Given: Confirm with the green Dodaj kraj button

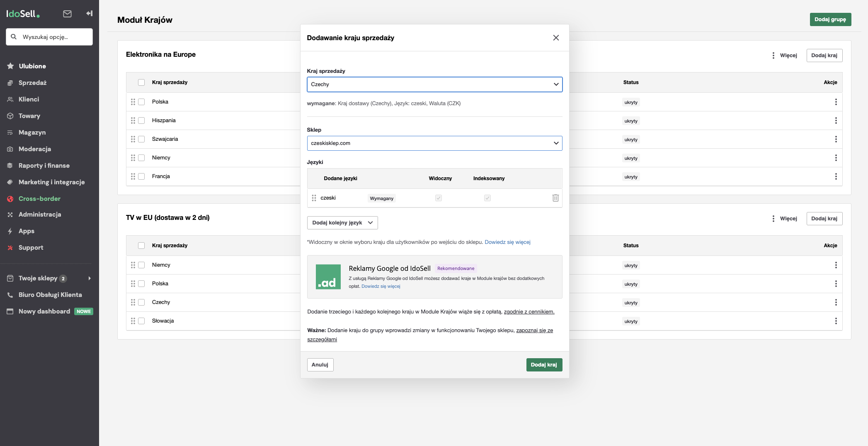Looking at the screenshot, I should tap(544, 365).
